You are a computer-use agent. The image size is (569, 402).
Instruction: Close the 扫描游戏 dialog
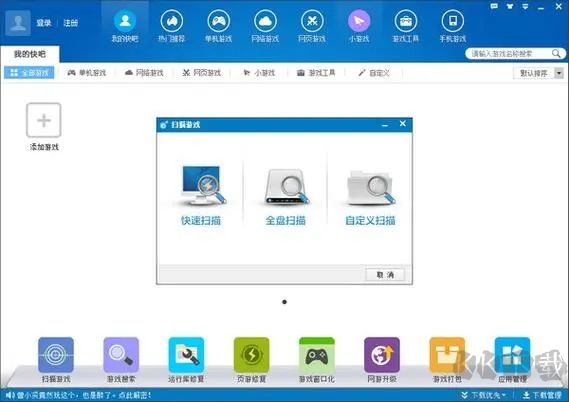402,124
